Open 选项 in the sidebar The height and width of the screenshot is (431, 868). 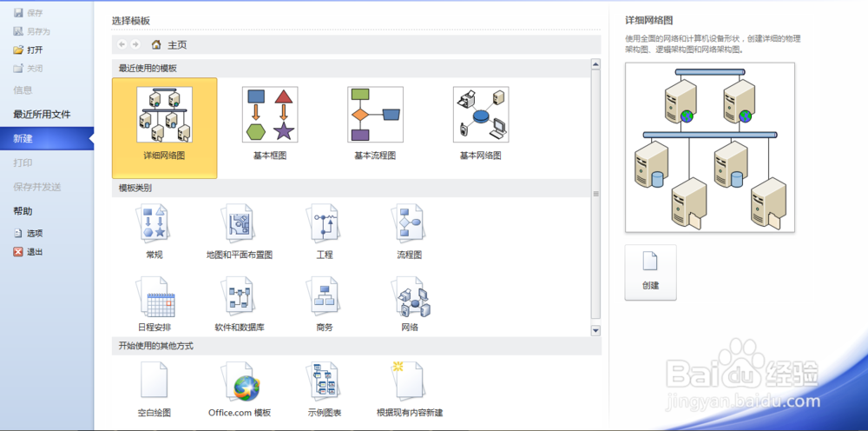point(29,233)
